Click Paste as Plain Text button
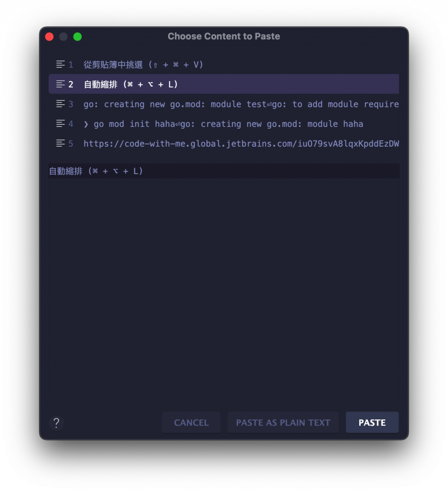Screen dimensions: 448x492 [x=283, y=422]
